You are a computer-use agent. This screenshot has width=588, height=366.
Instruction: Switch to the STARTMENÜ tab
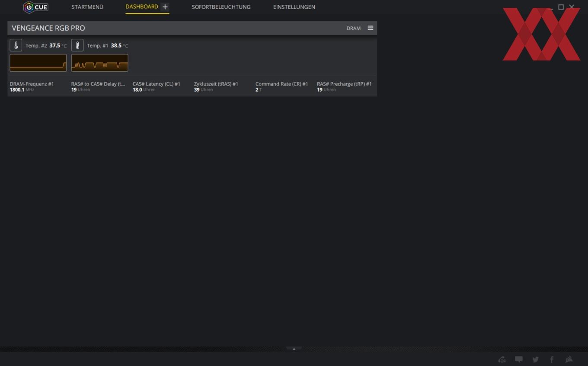(x=87, y=7)
